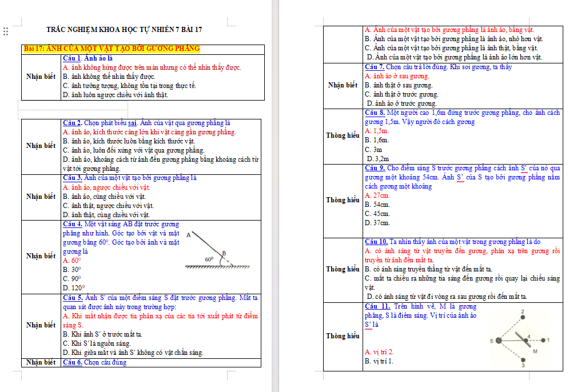Click answer 'A. ảnh không hứng được trên màn'
This screenshot has width=573, height=392.
152,67
